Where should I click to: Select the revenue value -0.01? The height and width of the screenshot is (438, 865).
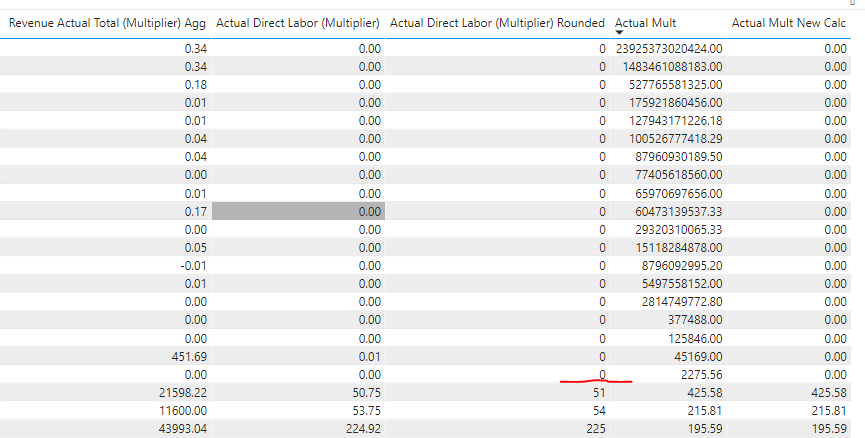point(193,265)
